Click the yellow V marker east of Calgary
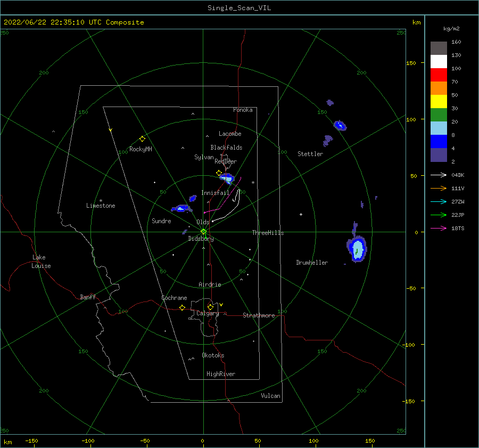This screenshot has height=448, width=479. (221, 305)
